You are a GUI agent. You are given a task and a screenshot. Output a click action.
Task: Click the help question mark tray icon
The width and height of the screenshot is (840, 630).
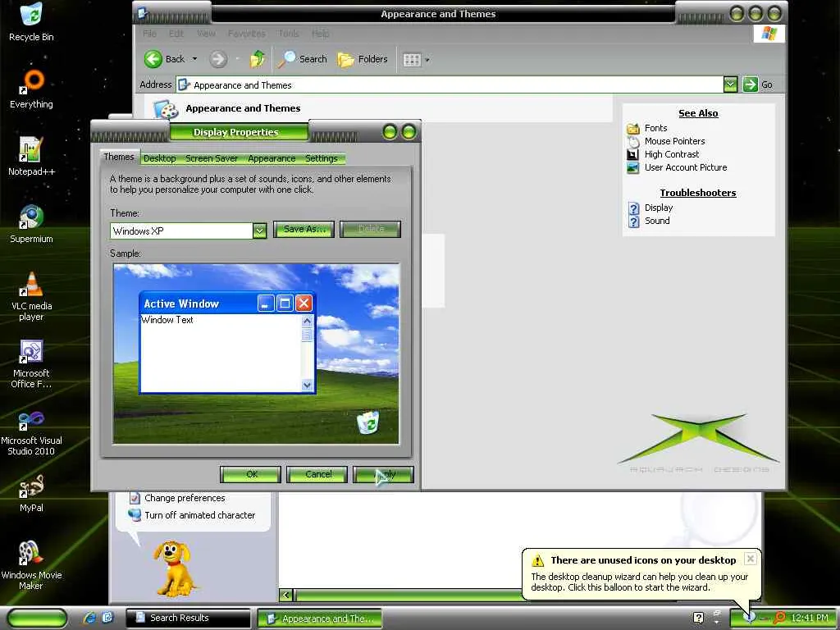[698, 619]
